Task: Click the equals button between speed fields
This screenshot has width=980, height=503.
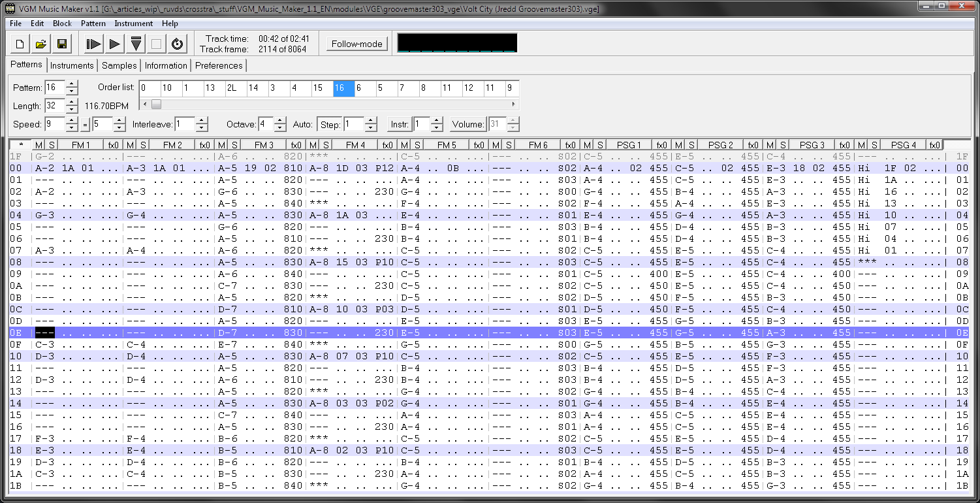Action: (85, 124)
